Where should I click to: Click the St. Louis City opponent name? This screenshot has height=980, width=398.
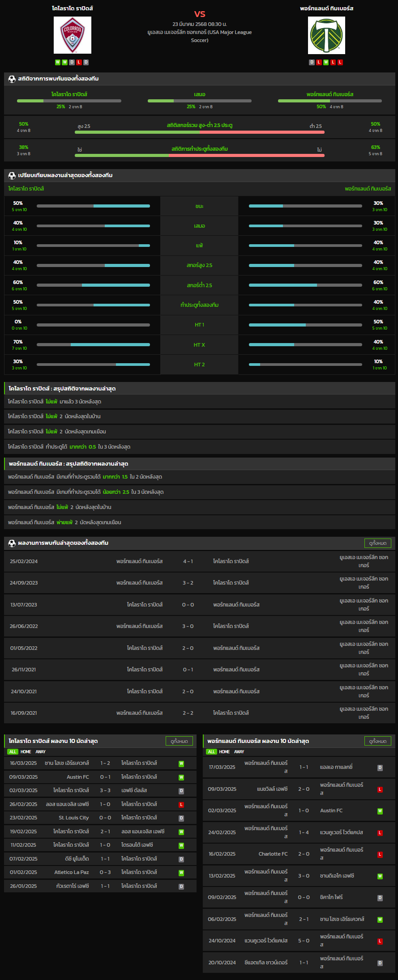click(x=74, y=818)
